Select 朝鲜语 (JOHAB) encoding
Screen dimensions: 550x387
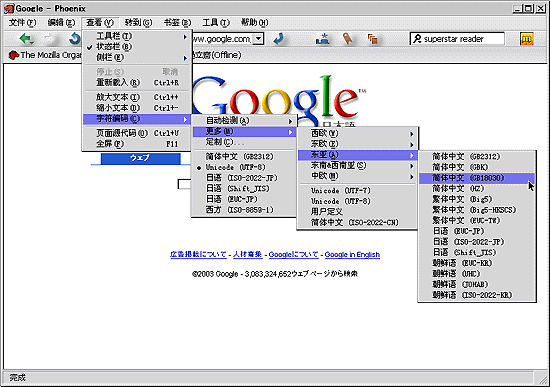coord(477,284)
